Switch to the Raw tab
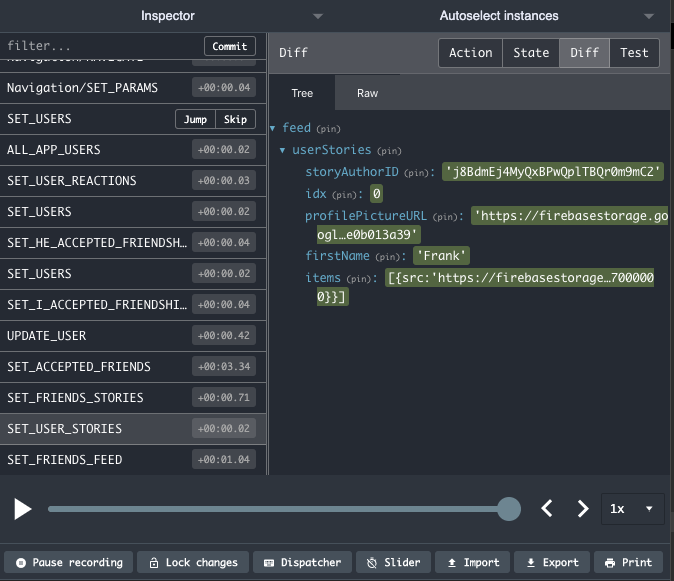 (367, 93)
